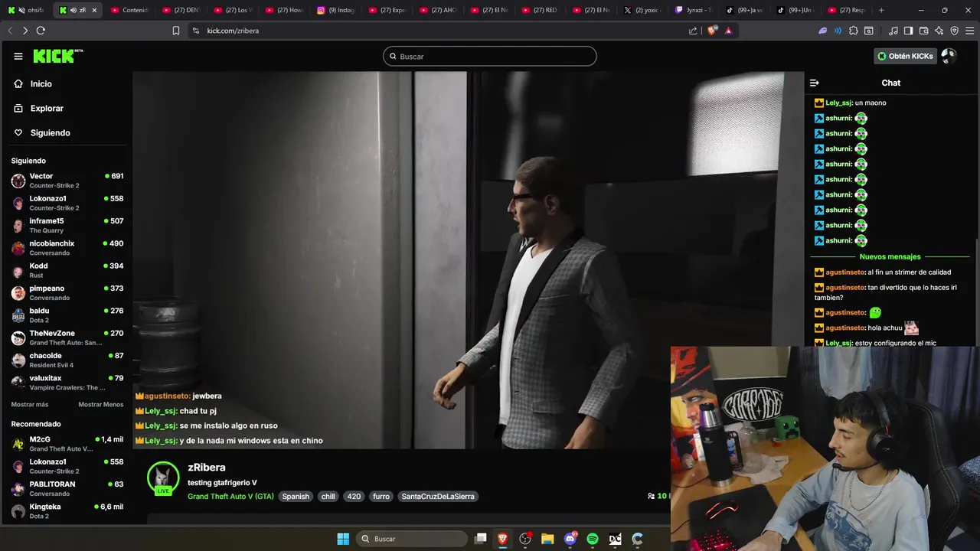Collapse list with Mostrar Menos
The image size is (980, 551).
(100, 404)
